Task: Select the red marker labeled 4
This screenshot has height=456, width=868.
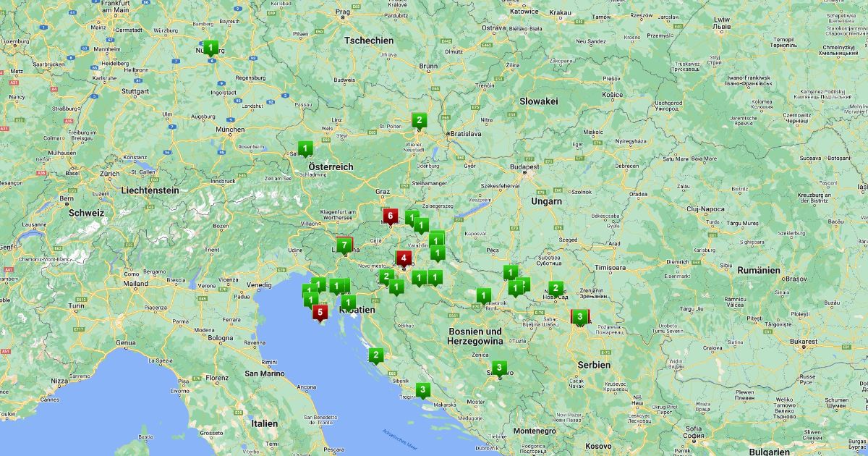Action: [x=403, y=258]
